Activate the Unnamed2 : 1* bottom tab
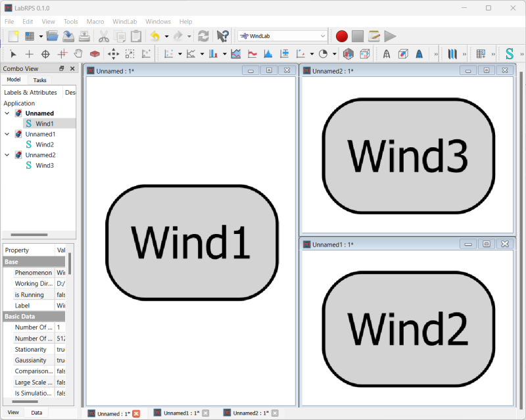Screen dimensions: 526x420 click(251, 413)
